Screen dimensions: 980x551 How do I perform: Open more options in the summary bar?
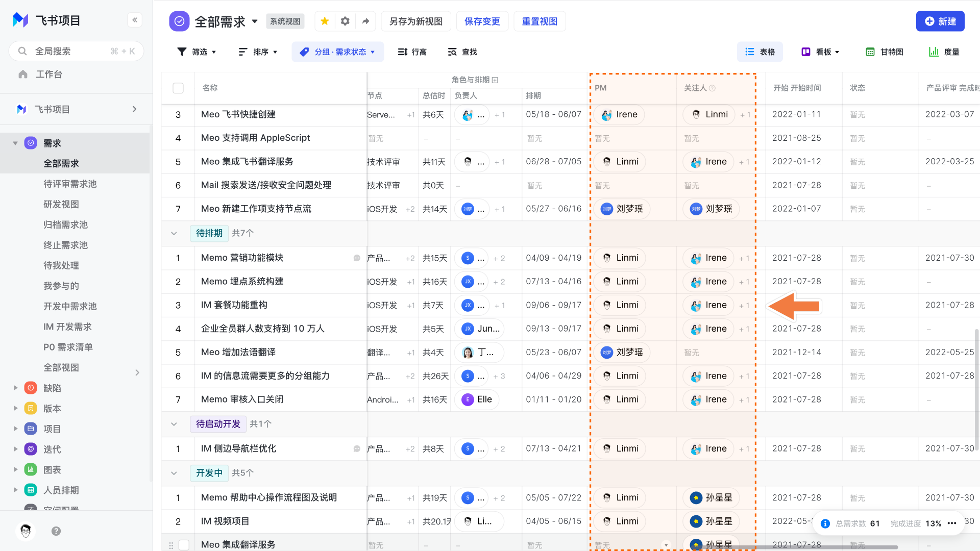click(x=952, y=523)
